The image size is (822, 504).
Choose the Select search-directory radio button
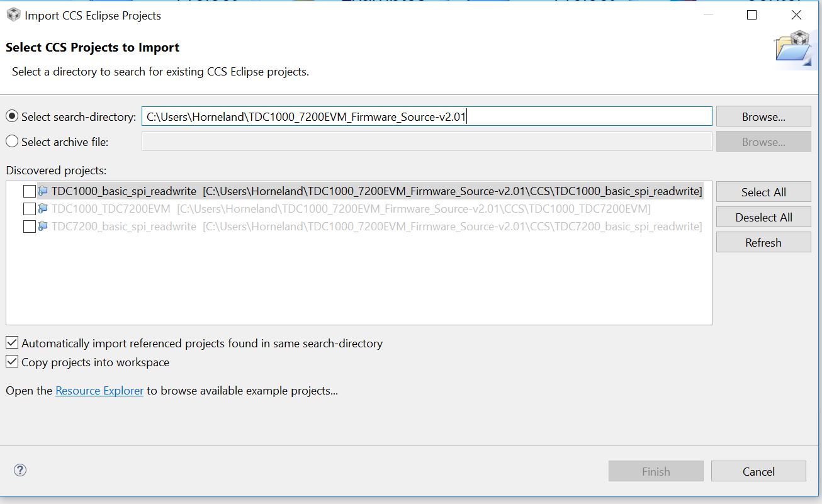[12, 116]
